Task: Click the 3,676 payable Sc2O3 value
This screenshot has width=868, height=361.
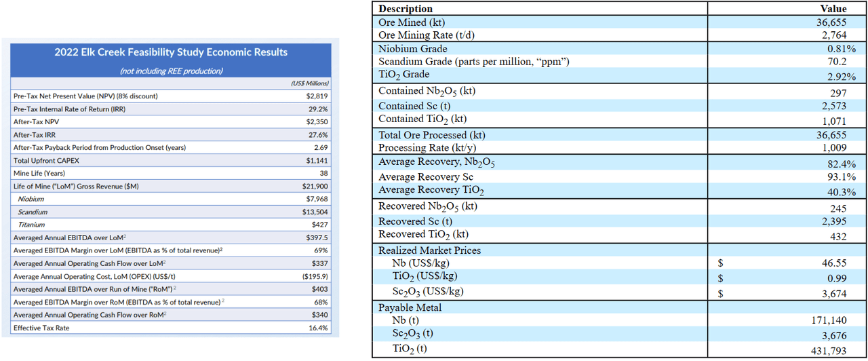Action: point(834,335)
